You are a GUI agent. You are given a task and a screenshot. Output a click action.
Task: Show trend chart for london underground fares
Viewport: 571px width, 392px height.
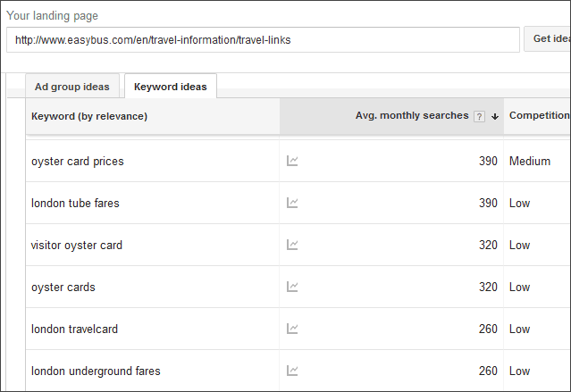(292, 371)
